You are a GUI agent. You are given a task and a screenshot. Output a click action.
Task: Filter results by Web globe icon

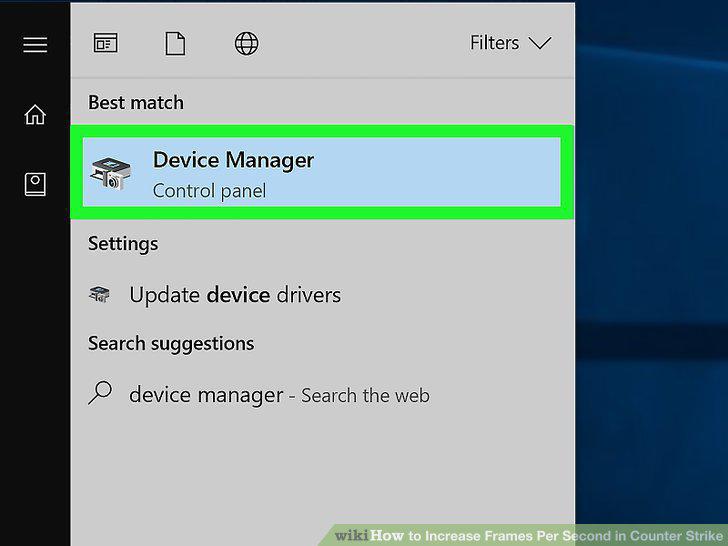(x=247, y=44)
